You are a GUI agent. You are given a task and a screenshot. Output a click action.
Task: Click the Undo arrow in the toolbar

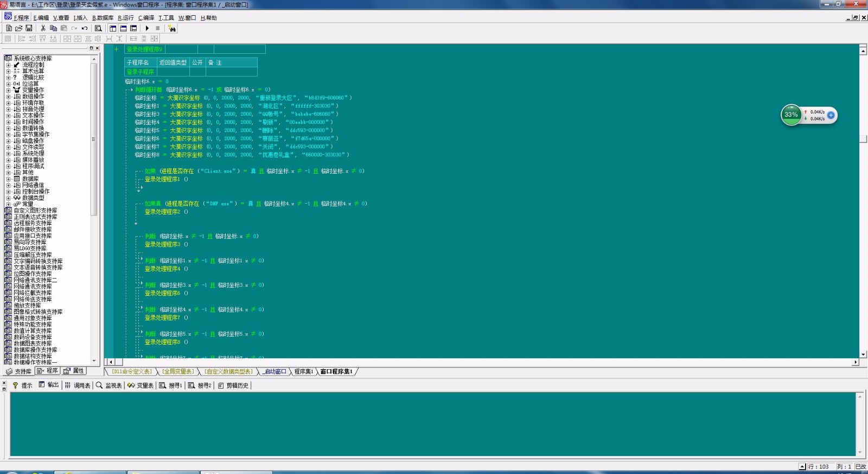click(x=85, y=28)
